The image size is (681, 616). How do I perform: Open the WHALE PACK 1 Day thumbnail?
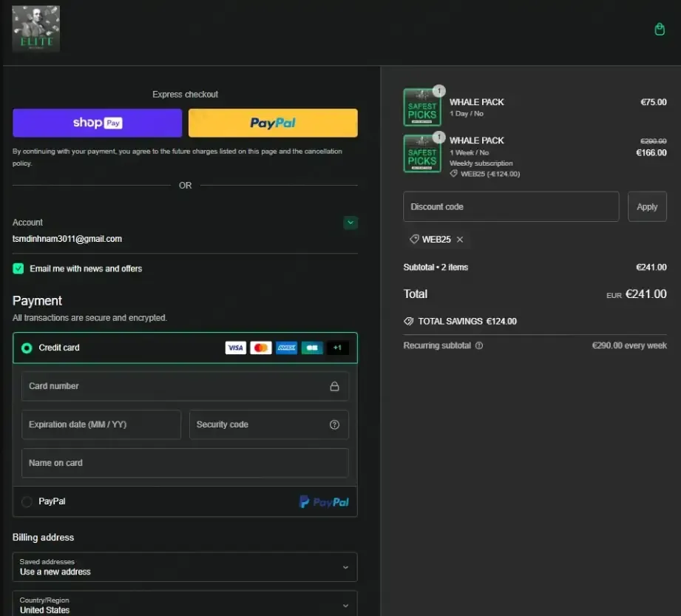(422, 107)
